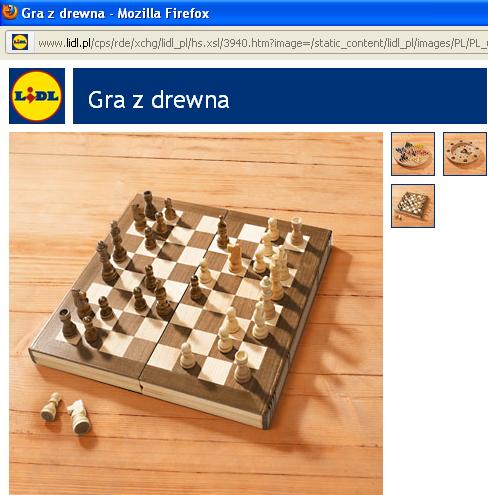Click the white knight in the board's middle
The height and width of the screenshot is (495, 488).
pos(235,257)
